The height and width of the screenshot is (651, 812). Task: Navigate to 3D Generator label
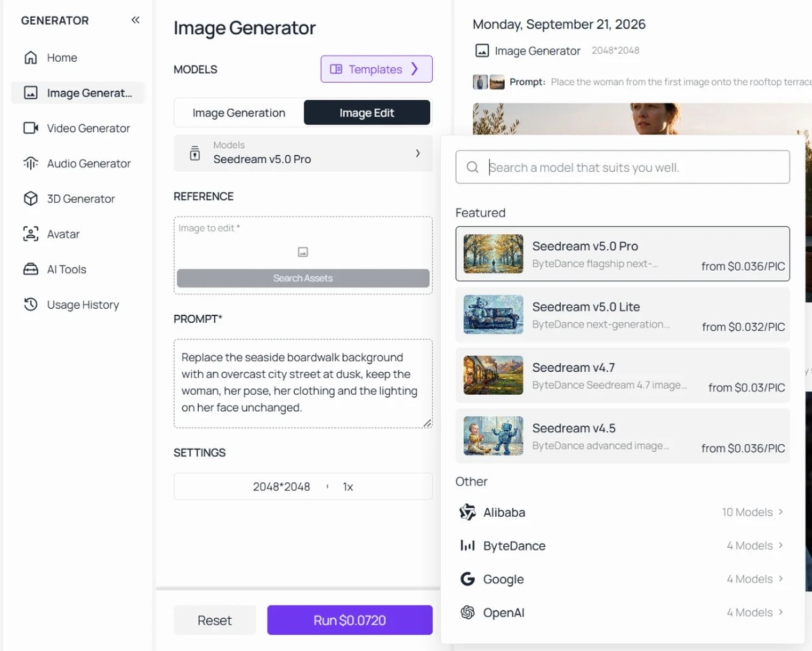coord(81,199)
